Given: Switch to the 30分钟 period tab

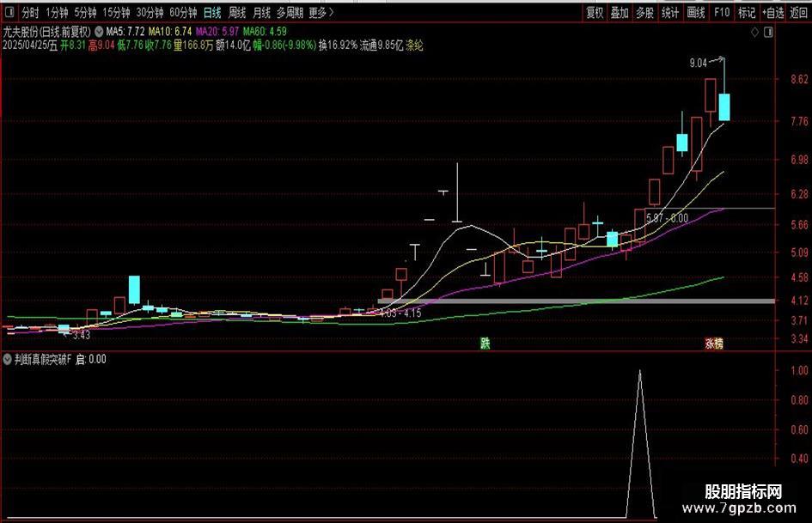Looking at the screenshot, I should [x=150, y=12].
